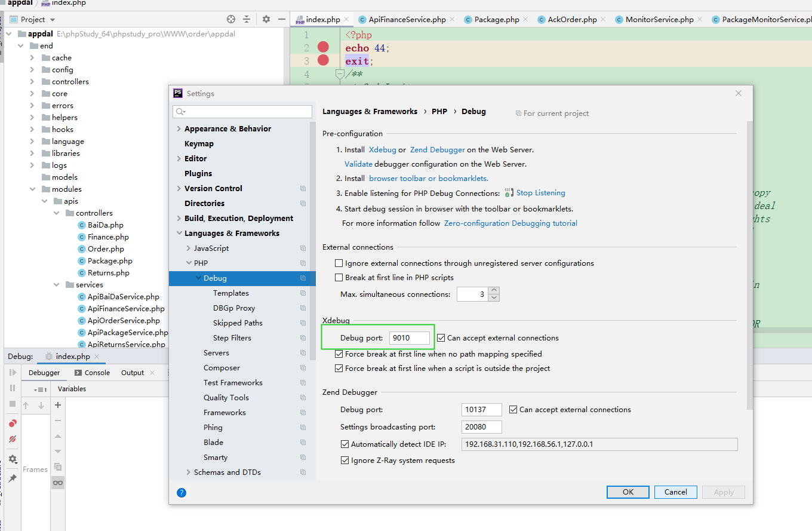Toggle breakpoint on line 3
Screen dimensions: 812x531
323,60
